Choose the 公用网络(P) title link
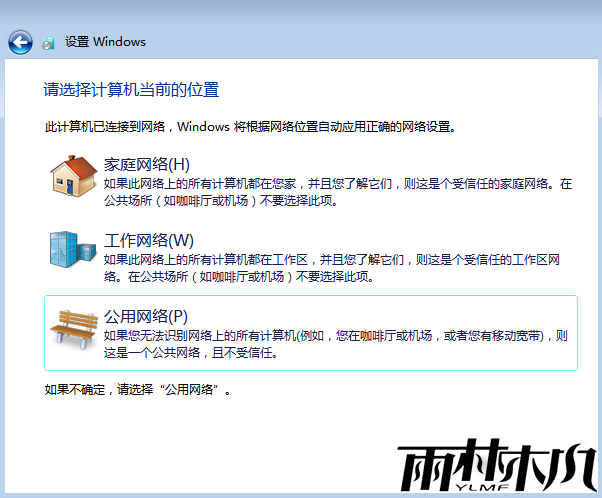The image size is (602, 498). (146, 317)
